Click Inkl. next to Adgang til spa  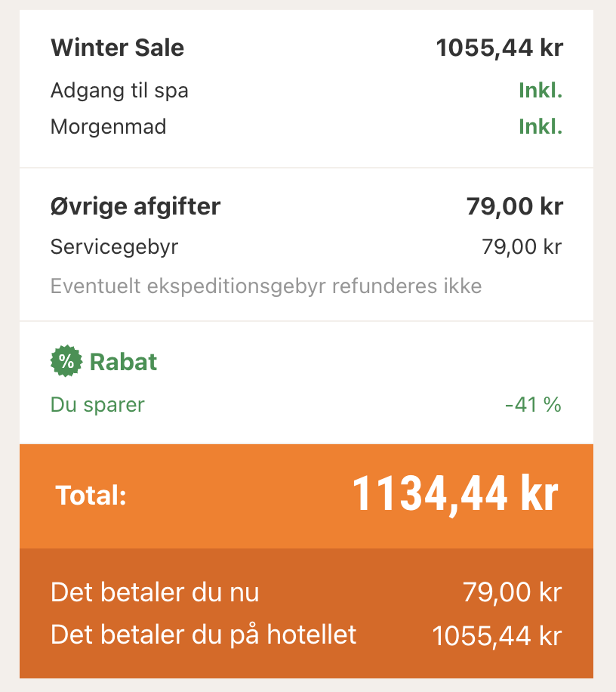click(540, 91)
